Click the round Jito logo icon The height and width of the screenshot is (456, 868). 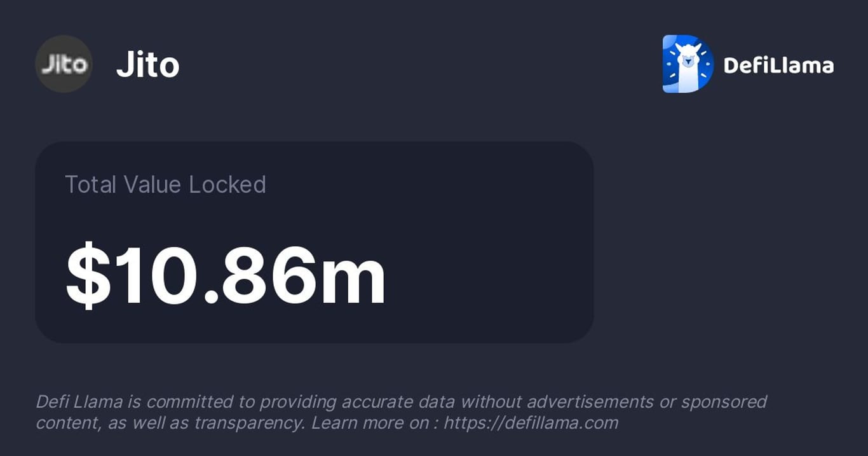click(x=64, y=64)
